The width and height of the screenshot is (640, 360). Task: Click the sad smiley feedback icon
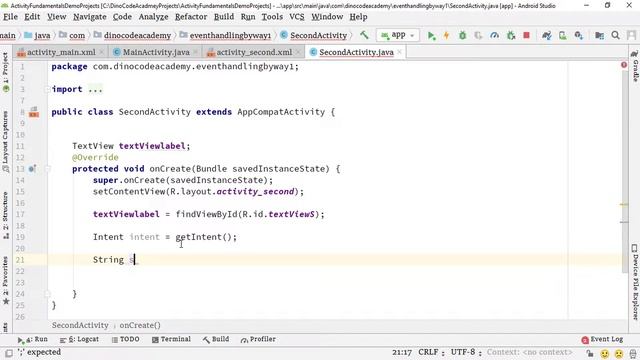619,353
